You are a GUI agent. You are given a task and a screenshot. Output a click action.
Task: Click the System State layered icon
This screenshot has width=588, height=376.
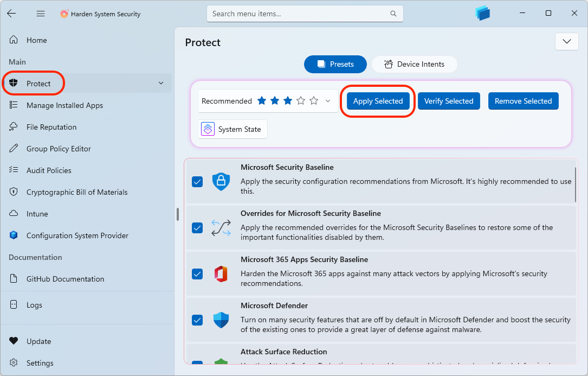point(208,129)
